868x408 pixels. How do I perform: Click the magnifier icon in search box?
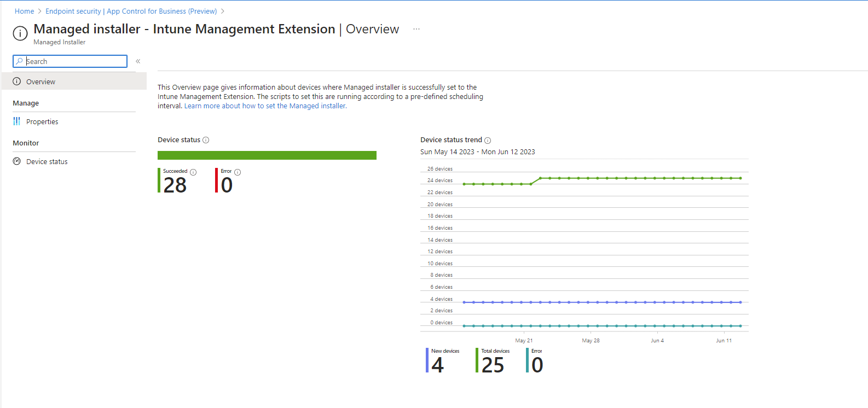20,61
